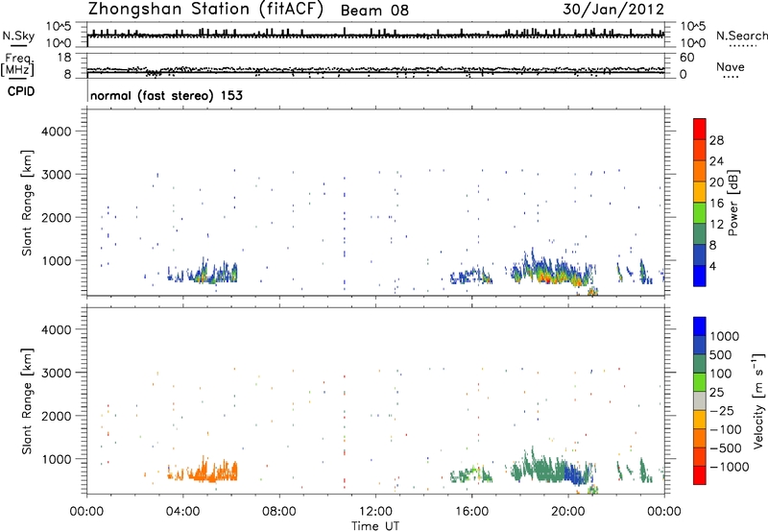Click the gray segment of velocity colorbar
This screenshot has width=768, height=532.
click(x=700, y=401)
